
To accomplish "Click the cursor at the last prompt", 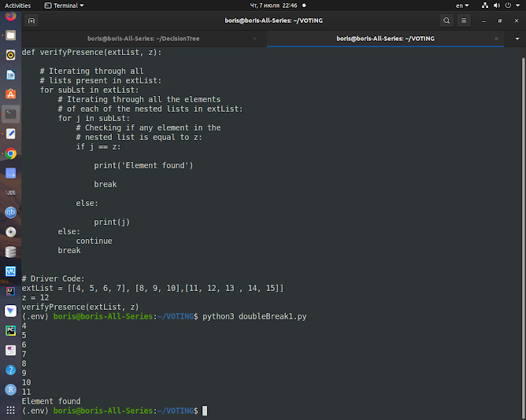I will tap(205, 411).
